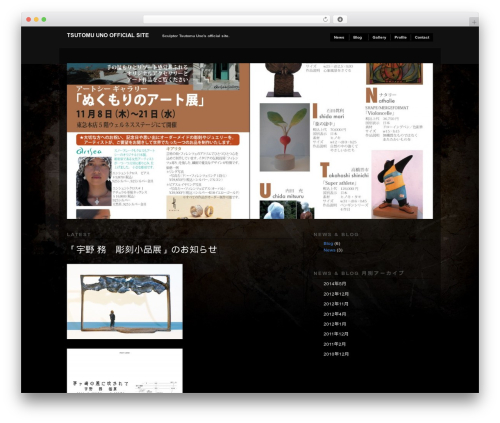Click the green maximize window button

click(x=44, y=19)
